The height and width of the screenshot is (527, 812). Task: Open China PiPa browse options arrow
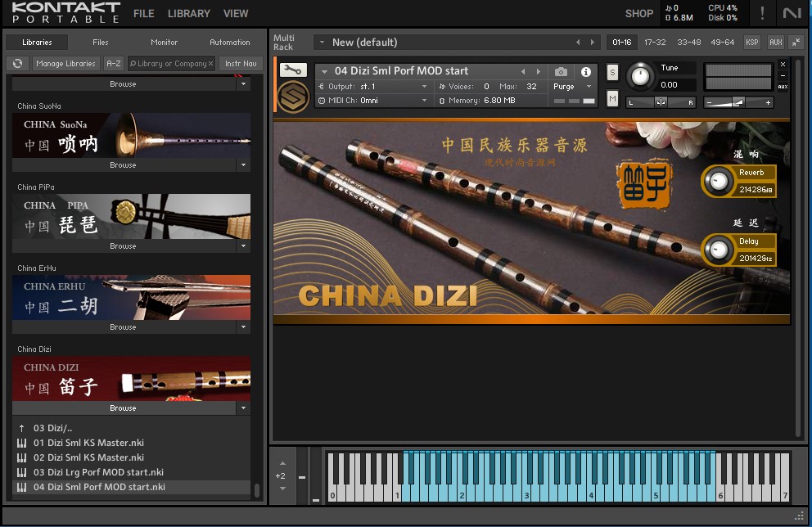(x=243, y=245)
